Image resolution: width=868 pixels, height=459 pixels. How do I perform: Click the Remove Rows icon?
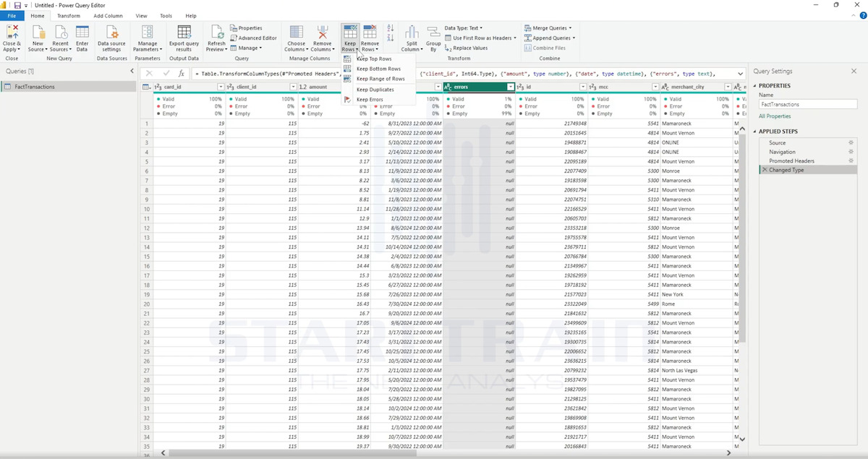(x=370, y=32)
